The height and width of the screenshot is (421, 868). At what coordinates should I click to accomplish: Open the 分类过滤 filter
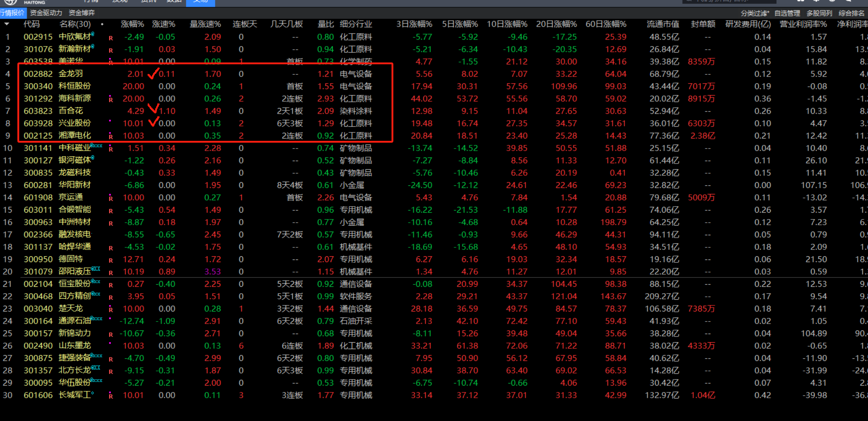755,13
